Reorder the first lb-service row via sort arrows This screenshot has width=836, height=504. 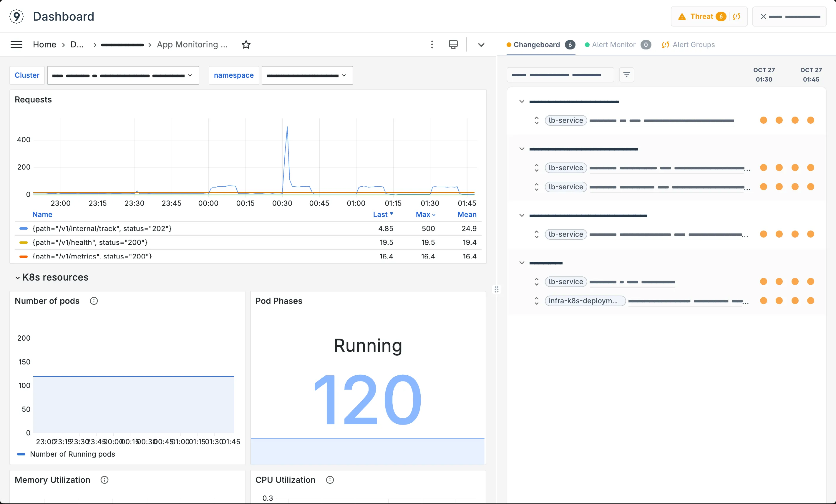(536, 120)
